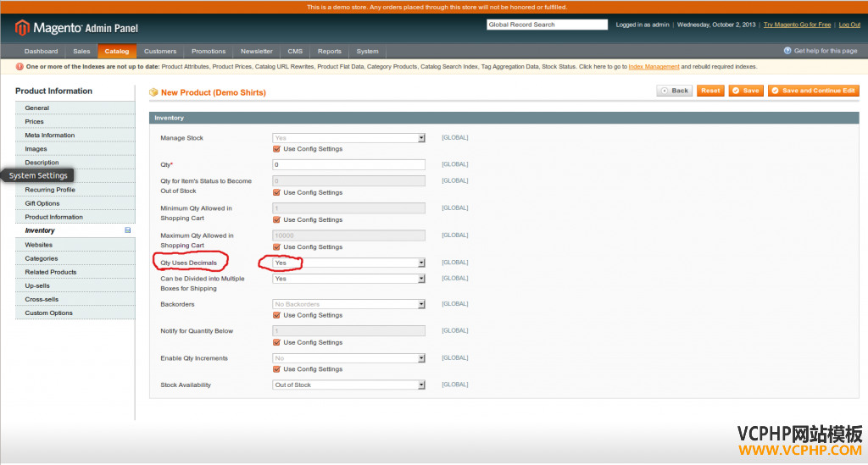The height and width of the screenshot is (465, 868).
Task: Uncheck Maximum Qty Use Config Settings
Action: click(x=276, y=247)
